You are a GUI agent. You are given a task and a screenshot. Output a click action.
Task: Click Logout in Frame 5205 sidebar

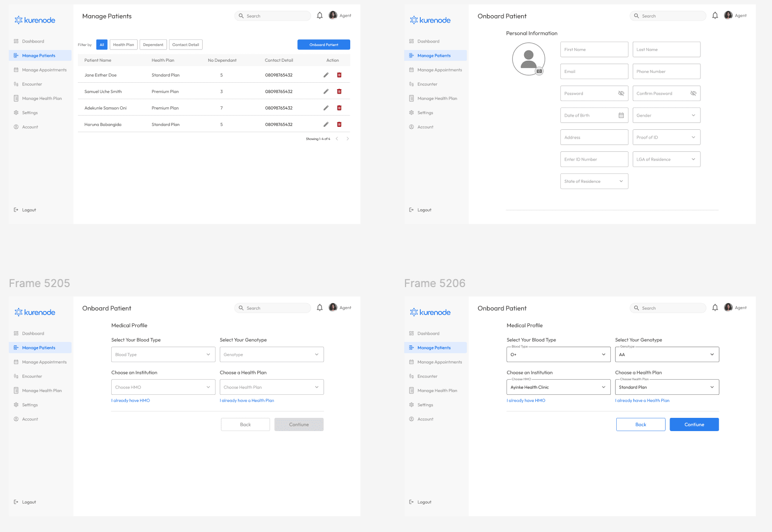[x=25, y=502]
